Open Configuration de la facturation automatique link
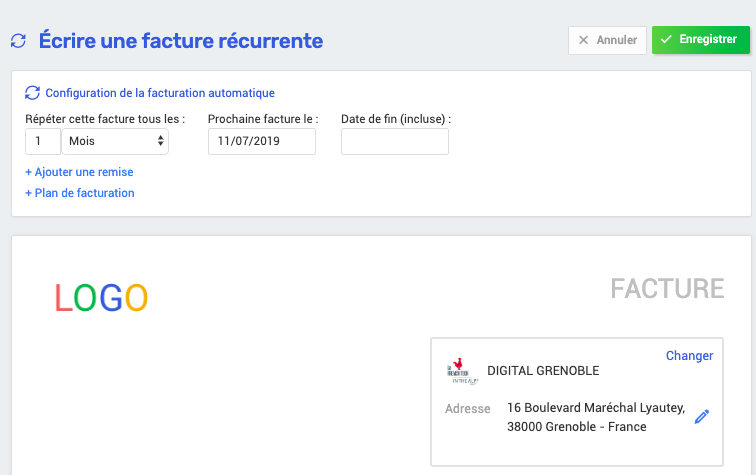This screenshot has height=475, width=756. pyautogui.click(x=160, y=93)
